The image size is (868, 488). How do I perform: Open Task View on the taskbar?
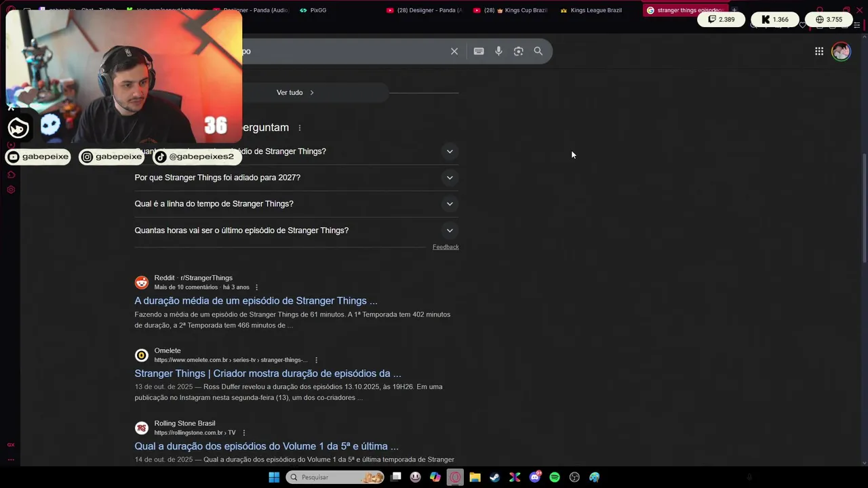pos(396,477)
